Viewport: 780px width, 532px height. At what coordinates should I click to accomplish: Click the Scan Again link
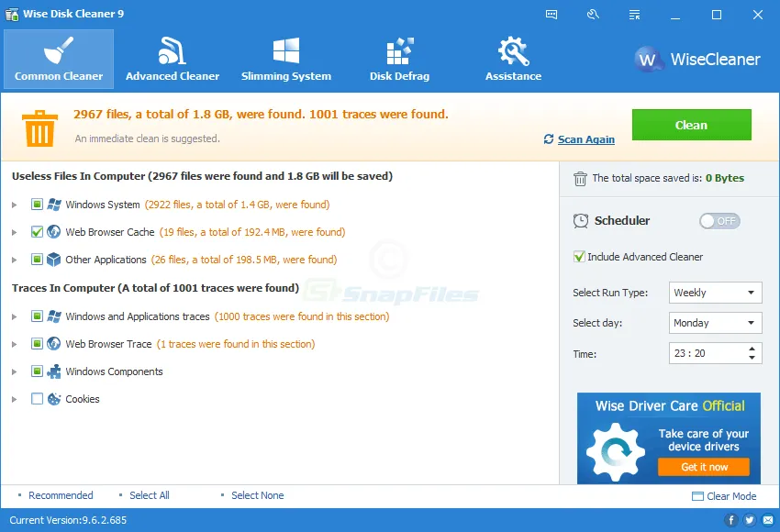tap(586, 139)
